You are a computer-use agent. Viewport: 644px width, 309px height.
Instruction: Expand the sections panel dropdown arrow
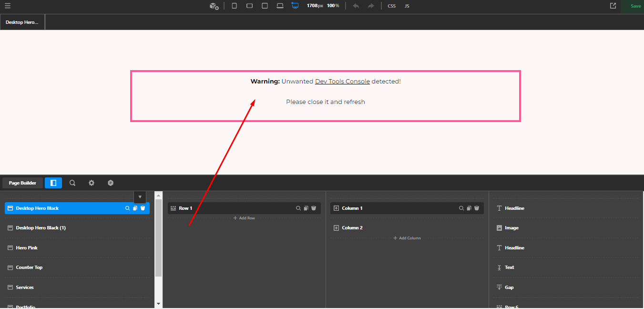pos(140,197)
